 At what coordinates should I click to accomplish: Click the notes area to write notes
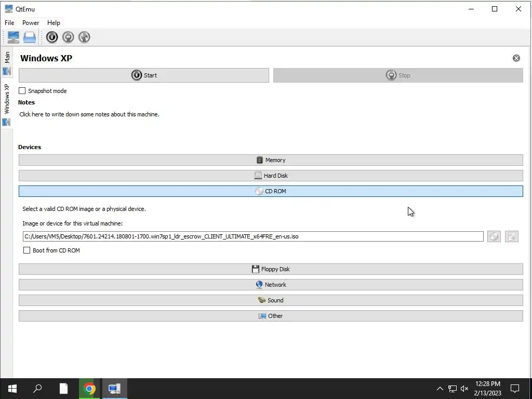pos(89,114)
